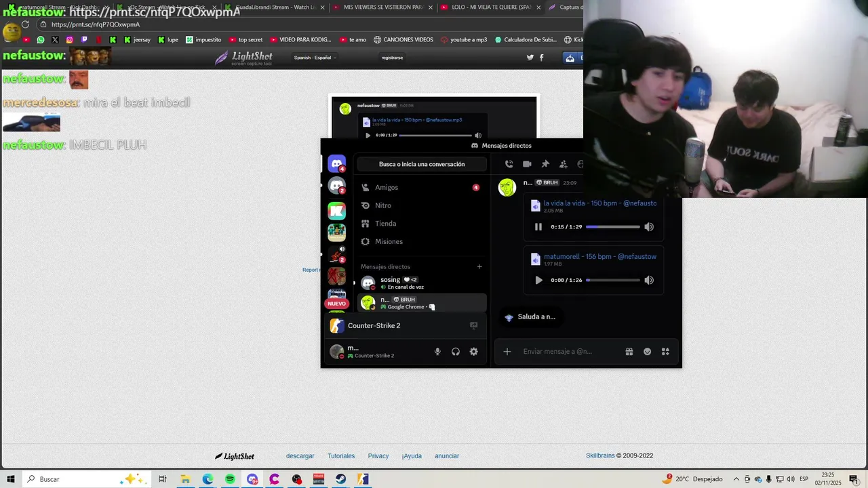Click the ¡Ayuda footer link
868x488 pixels.
(412, 456)
